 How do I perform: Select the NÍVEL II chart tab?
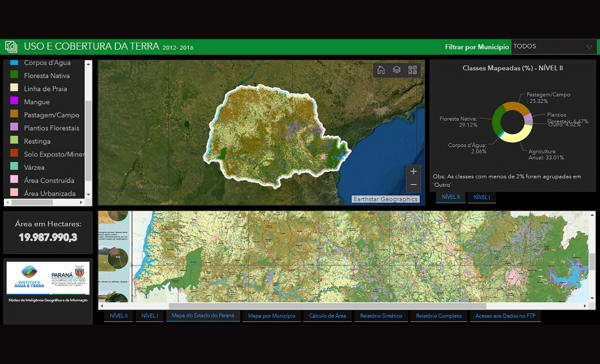pyautogui.click(x=450, y=197)
